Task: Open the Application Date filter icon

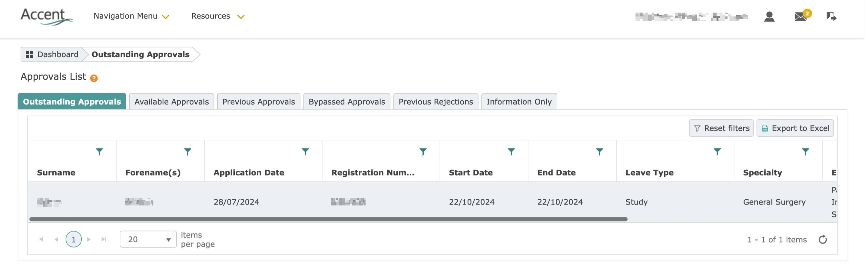Action: click(x=305, y=152)
